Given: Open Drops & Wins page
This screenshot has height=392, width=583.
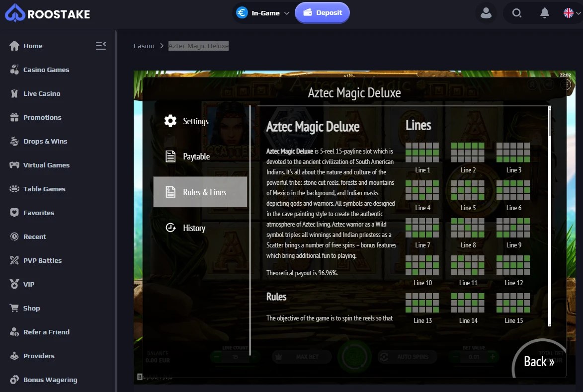Looking at the screenshot, I should (x=45, y=141).
